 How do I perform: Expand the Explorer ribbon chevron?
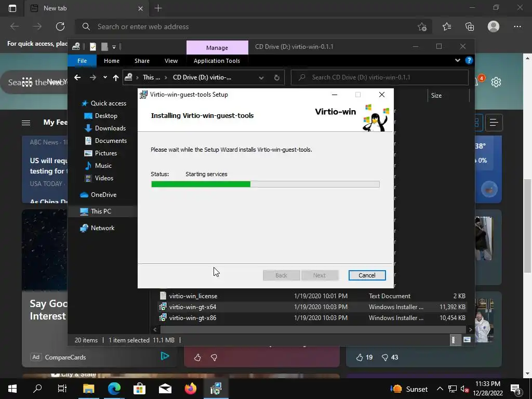[x=457, y=60]
